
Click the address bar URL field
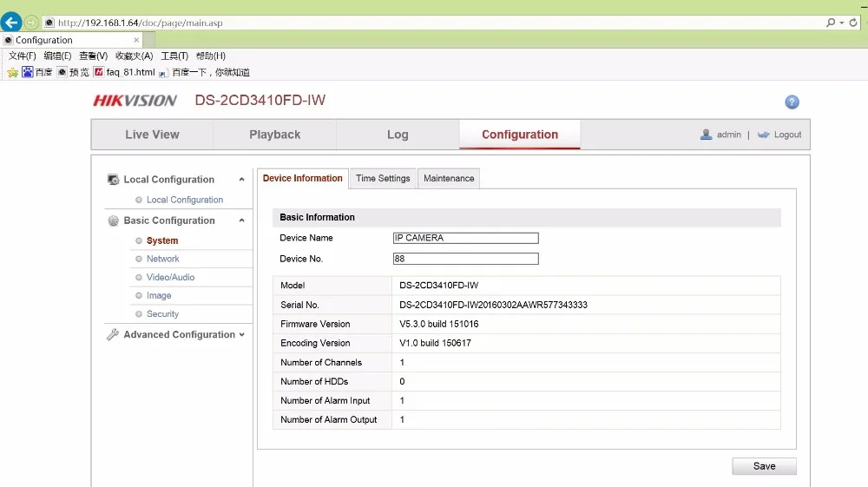point(431,23)
